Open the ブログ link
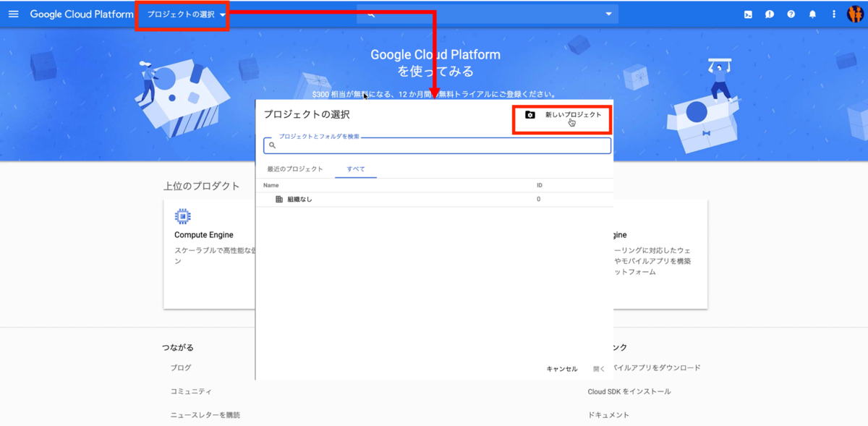 click(181, 368)
